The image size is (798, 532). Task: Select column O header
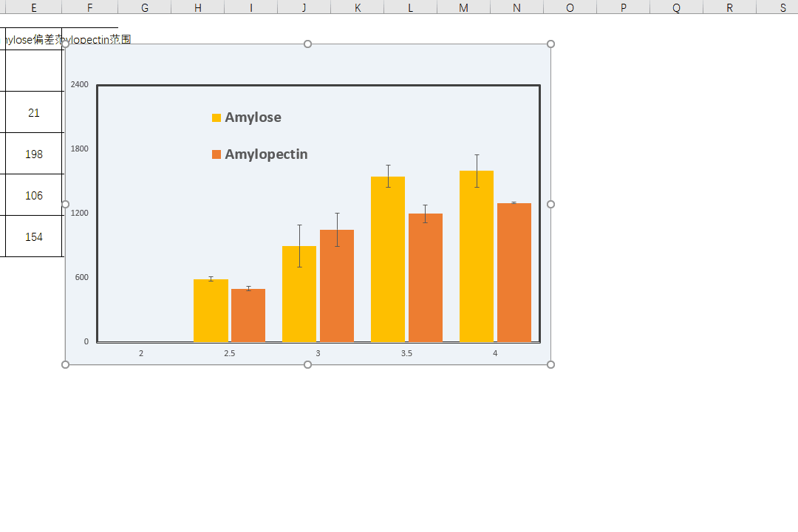click(570, 7)
